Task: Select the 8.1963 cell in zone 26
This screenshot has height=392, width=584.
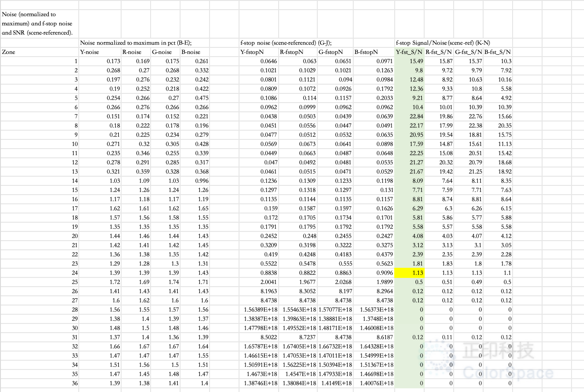Action: pyautogui.click(x=259, y=291)
